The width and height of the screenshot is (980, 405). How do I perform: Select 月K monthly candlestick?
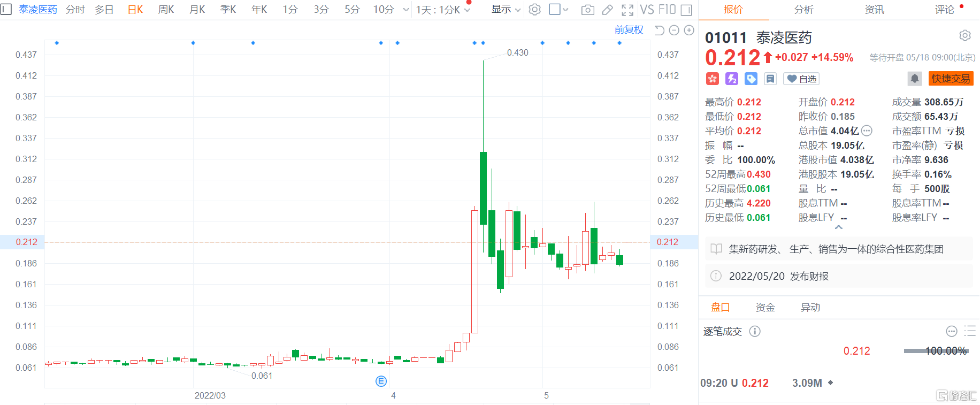[197, 10]
